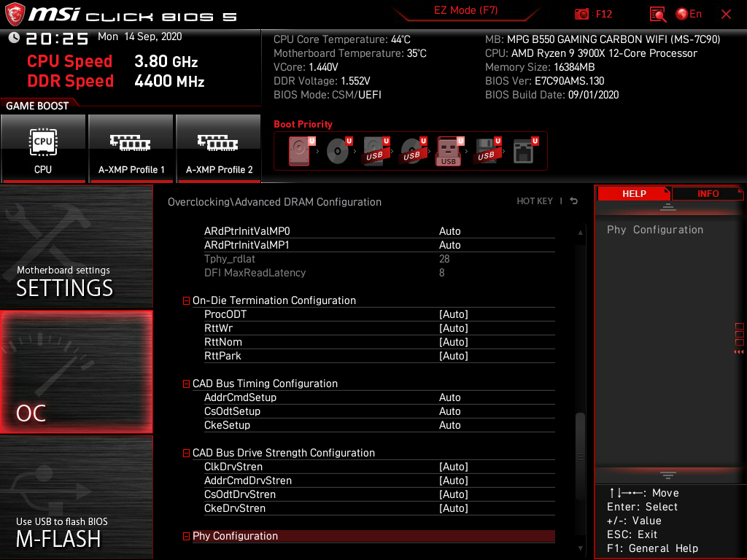Edit the AddrCmdSetup Auto value
747x560 pixels.
(x=449, y=397)
